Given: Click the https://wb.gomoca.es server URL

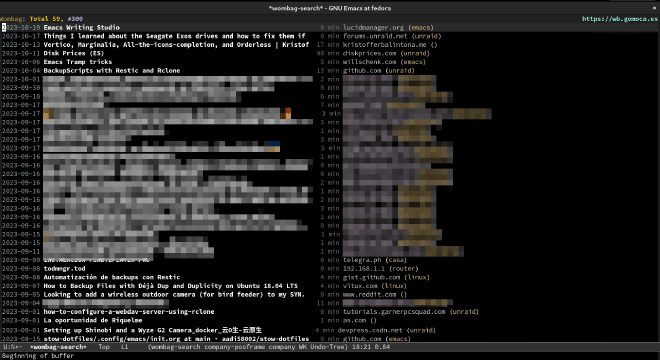Looking at the screenshot, I should (x=620, y=19).
